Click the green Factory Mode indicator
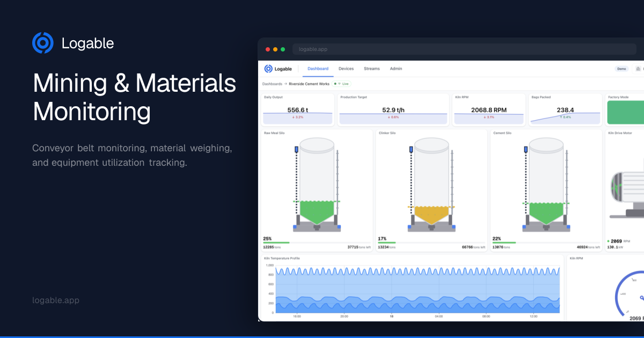644x338 pixels. (626, 113)
